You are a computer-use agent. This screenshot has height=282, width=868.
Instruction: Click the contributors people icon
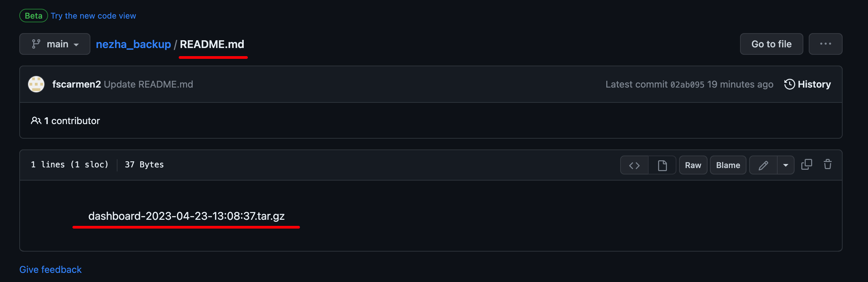pyautogui.click(x=36, y=121)
